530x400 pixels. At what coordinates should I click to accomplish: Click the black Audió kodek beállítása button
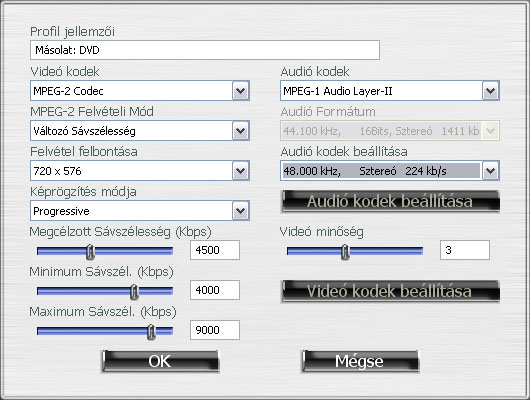tap(390, 202)
